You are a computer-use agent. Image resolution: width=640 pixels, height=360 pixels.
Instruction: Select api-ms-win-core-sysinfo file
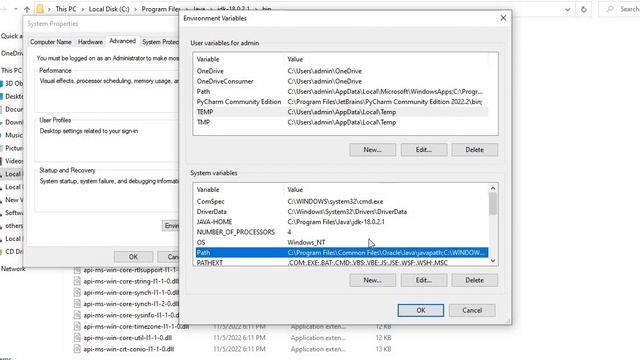click(x=131, y=315)
